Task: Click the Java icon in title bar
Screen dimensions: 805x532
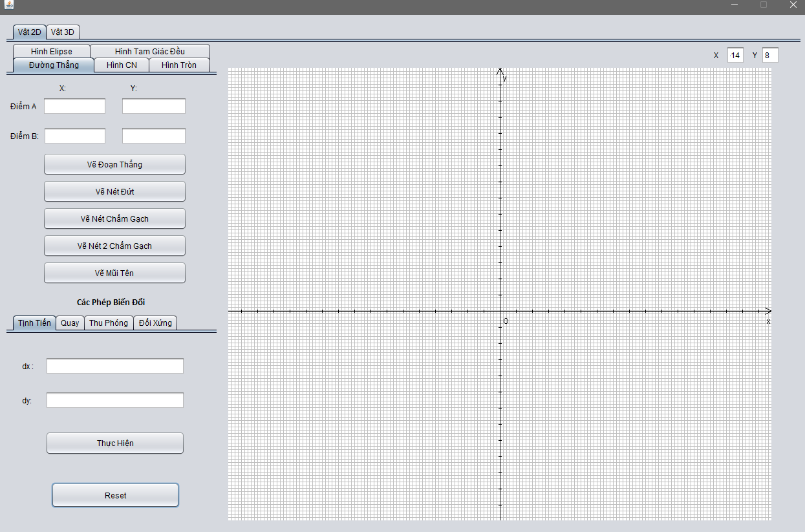Action: 8,5
